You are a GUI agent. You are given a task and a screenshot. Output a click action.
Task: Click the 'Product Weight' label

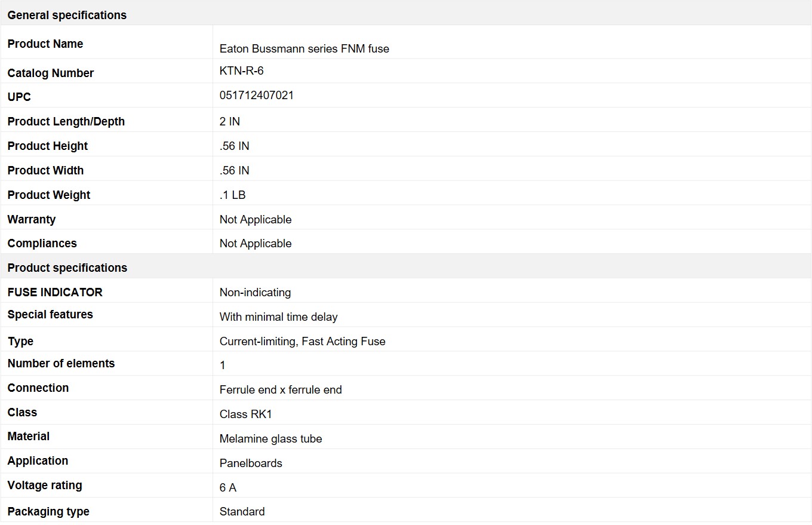coord(49,195)
